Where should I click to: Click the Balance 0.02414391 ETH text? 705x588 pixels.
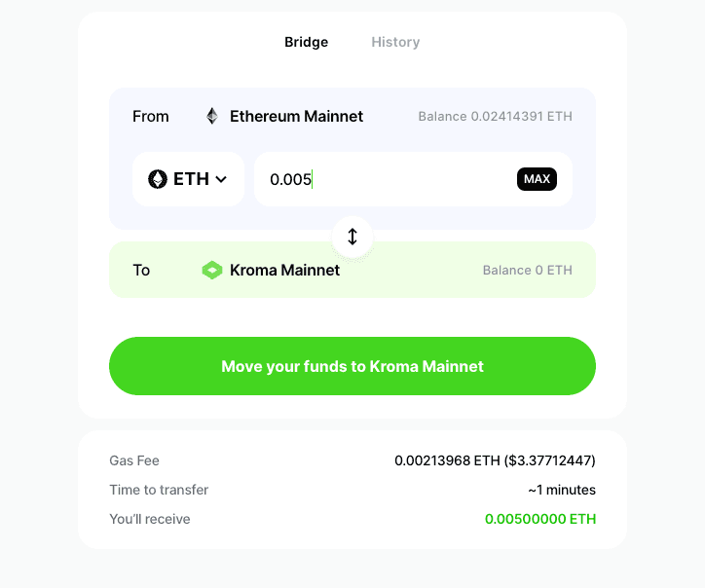click(x=495, y=117)
